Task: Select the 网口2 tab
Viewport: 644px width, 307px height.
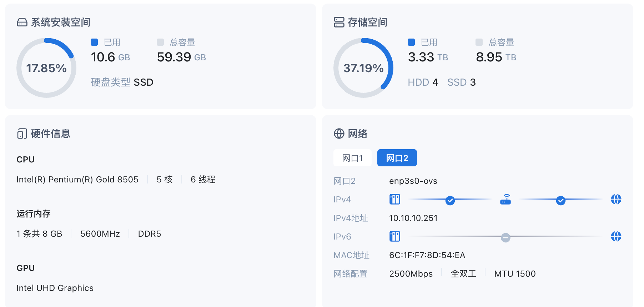Action: [397, 158]
